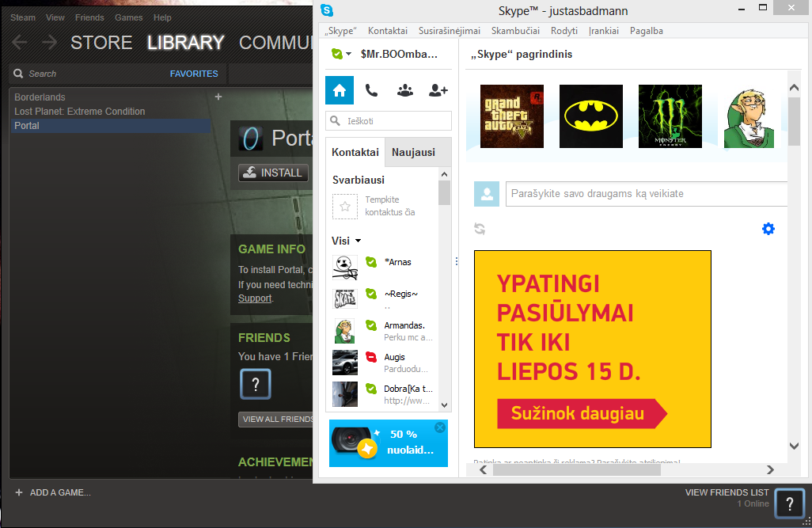Screen dimensions: 812x528
Task: Open *Arnas contact avatar
Action: 345,268
